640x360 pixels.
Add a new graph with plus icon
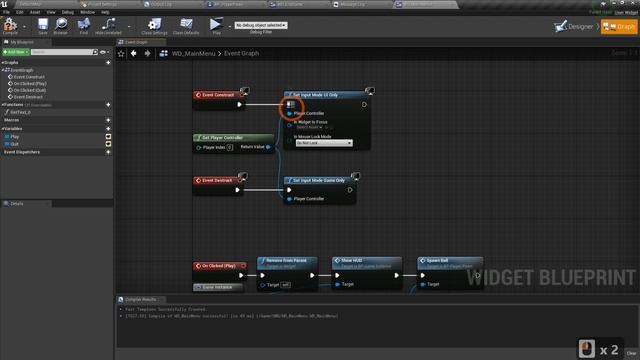[x=108, y=62]
